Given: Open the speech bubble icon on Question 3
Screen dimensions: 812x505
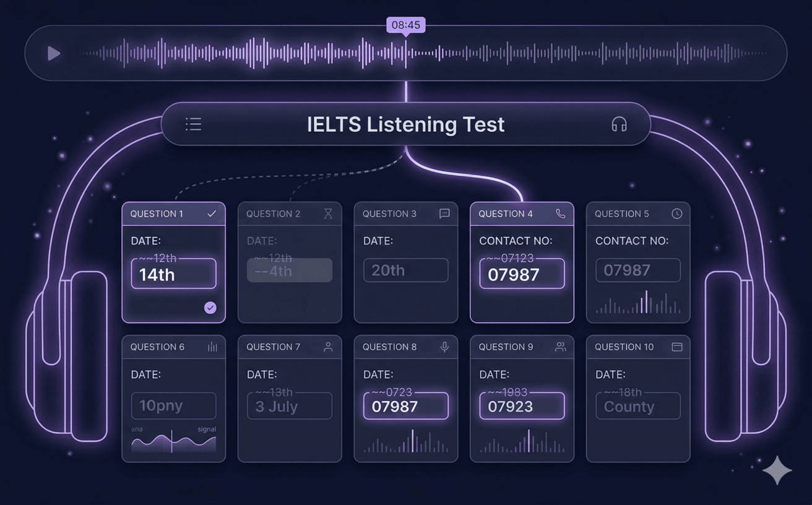Looking at the screenshot, I should [443, 214].
